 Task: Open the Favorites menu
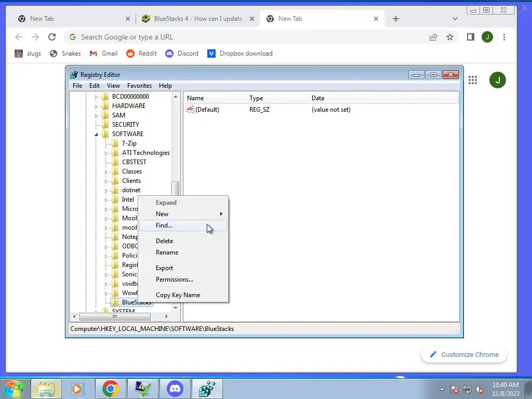point(139,86)
